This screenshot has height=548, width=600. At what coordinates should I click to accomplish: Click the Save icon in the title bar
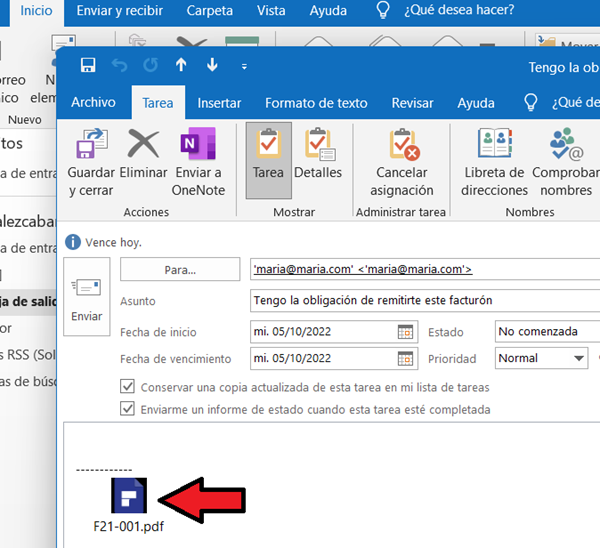(x=87, y=66)
